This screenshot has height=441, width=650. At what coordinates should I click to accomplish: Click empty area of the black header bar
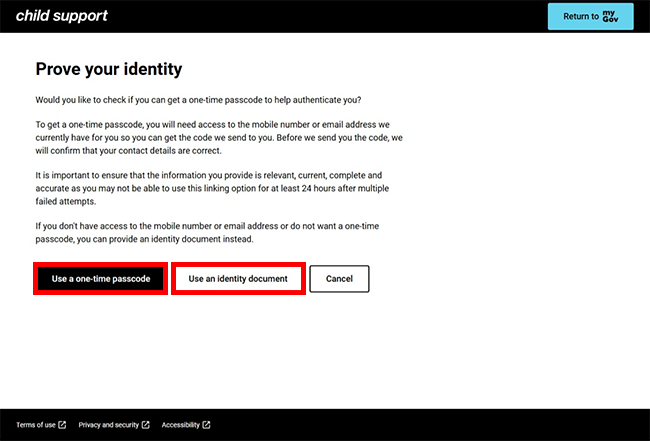(x=330, y=16)
